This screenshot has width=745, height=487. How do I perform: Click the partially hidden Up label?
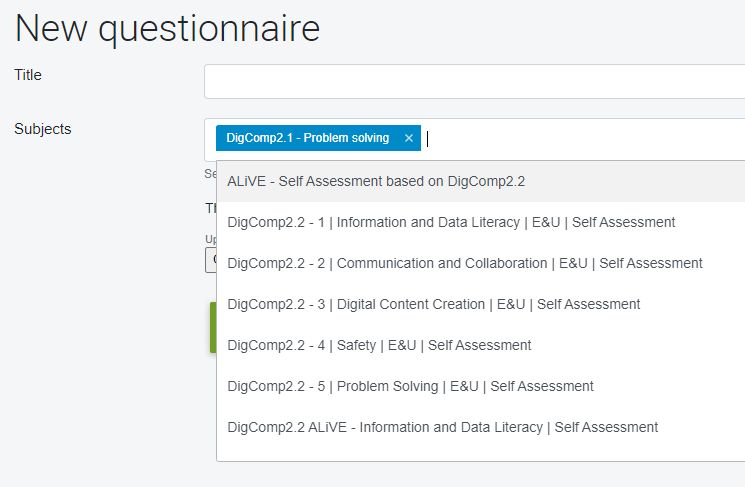(210, 239)
